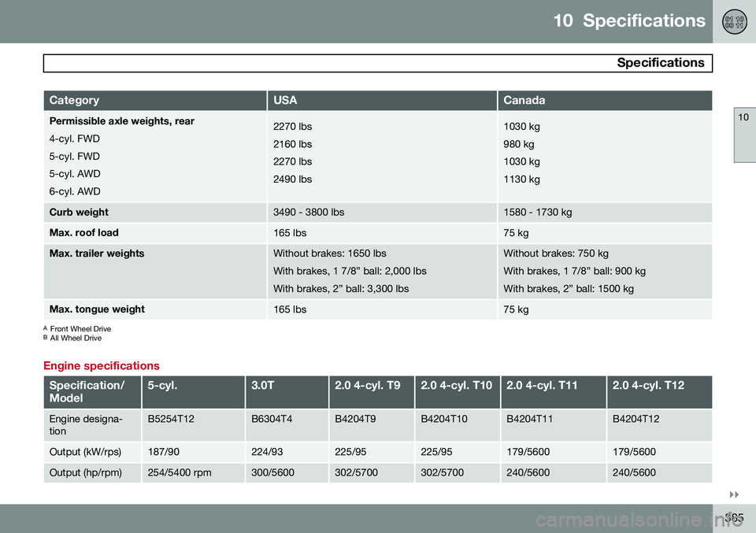Select "With brakes, 1 7/8" ball: 2,000 lbs"
This screenshot has width=756, height=533.
tap(350, 272)
